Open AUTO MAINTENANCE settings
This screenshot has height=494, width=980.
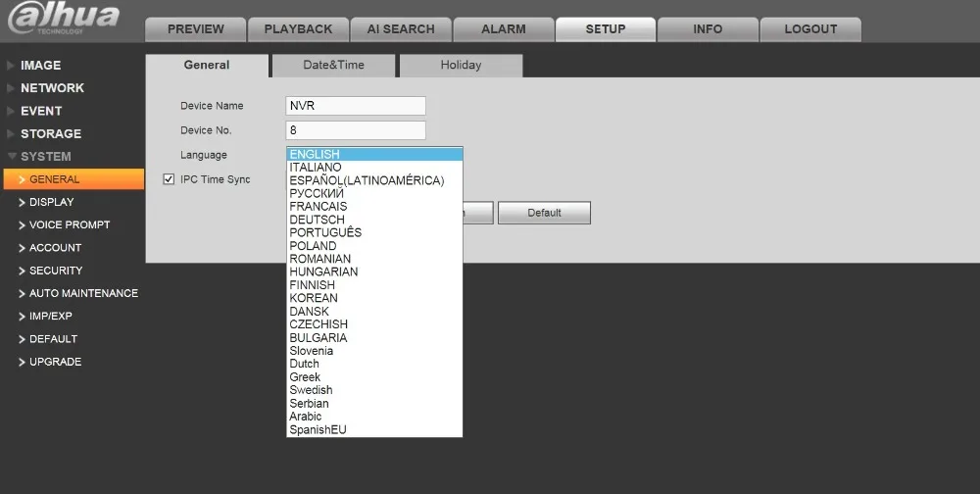(83, 293)
